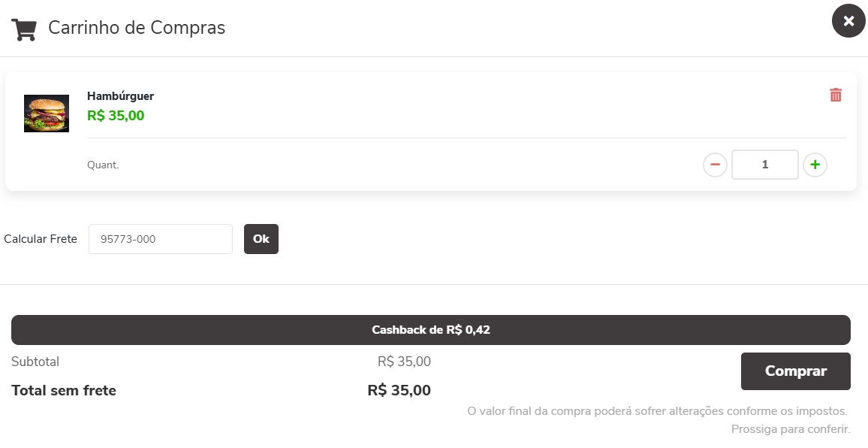Focus the CEP shipping input field
This screenshot has height=448, width=868.
tap(161, 239)
